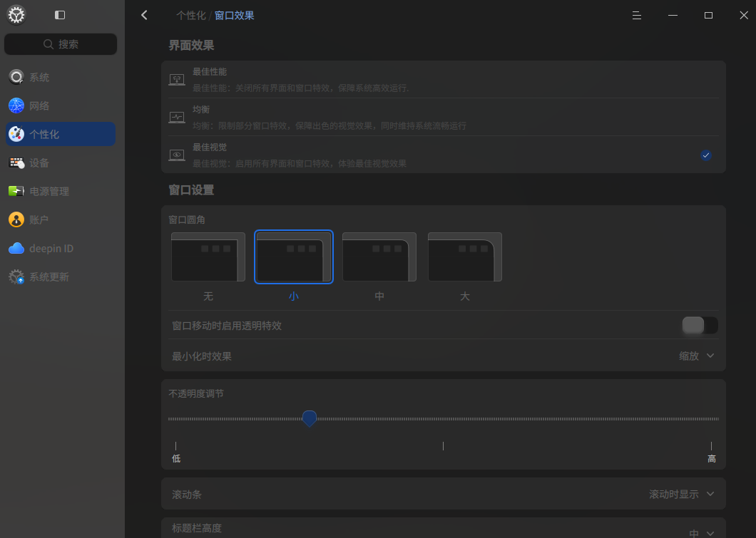Open the 标题栏高度 dropdown
Viewport: 756px width, 538px height.
pos(702,533)
